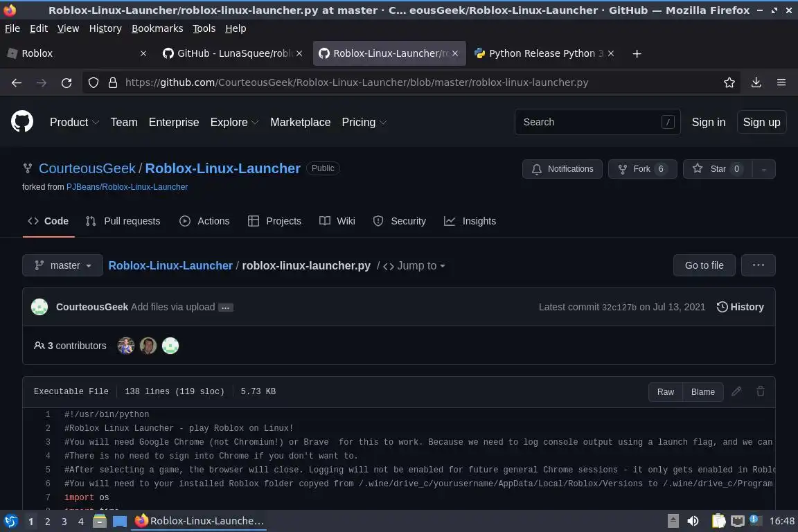This screenshot has width=798, height=532.
Task: Expand the Product dropdown menu
Action: (74, 122)
